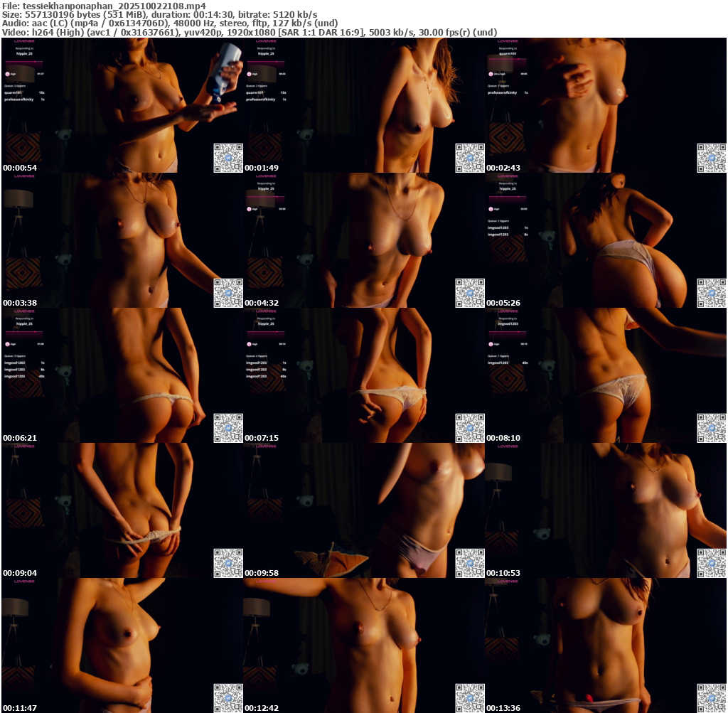Click the QR code in the 00:00:54 frame
728x713 pixels.
(228, 158)
